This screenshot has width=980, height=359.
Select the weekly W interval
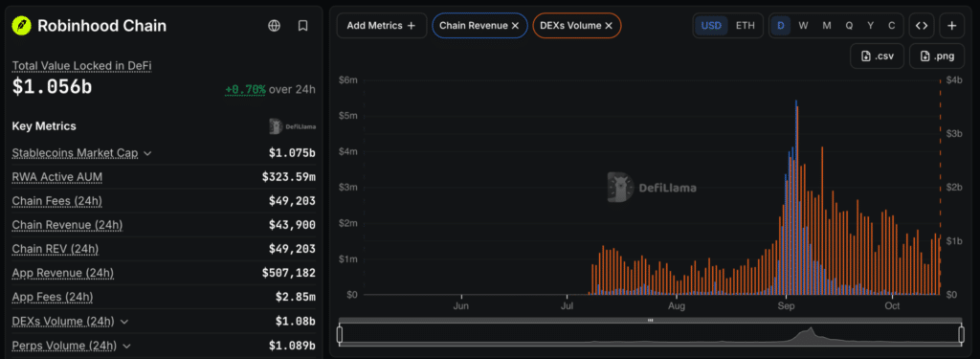pos(803,26)
